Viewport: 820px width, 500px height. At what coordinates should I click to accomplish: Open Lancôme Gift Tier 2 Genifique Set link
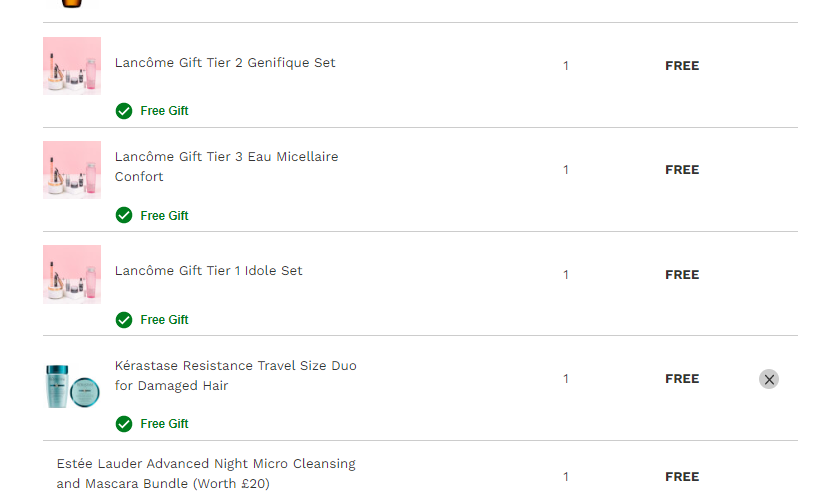click(225, 63)
